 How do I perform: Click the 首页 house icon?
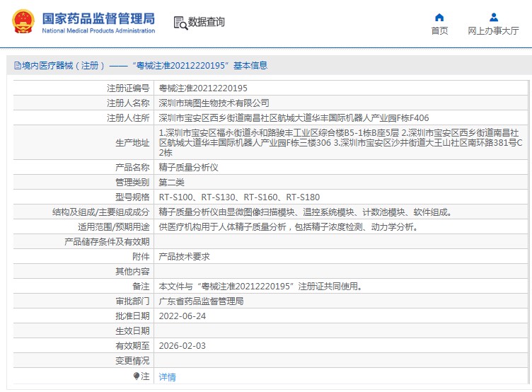(439, 18)
